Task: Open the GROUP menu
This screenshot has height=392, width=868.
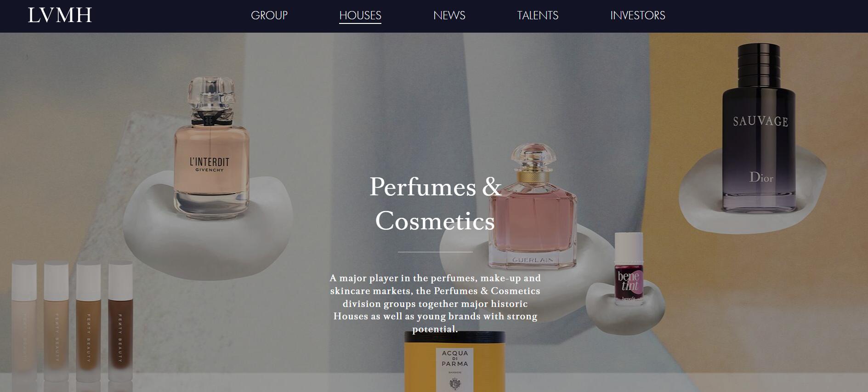Action: point(269,15)
